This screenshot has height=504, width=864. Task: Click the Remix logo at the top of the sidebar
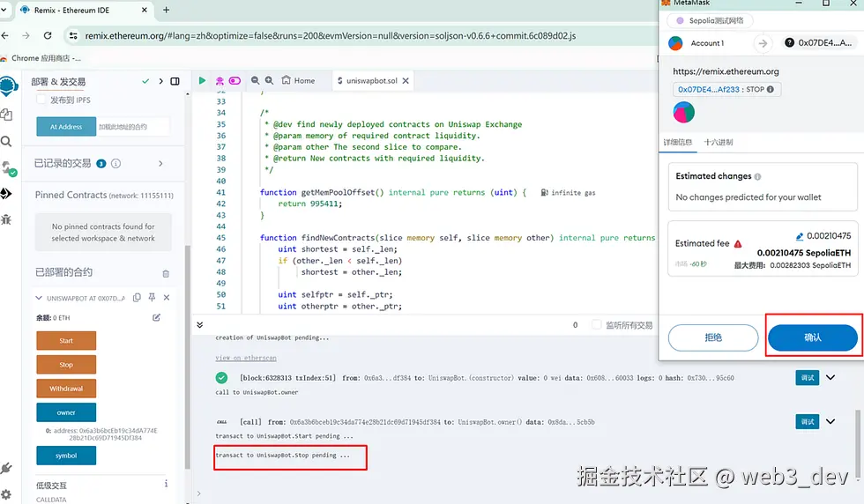[8, 86]
